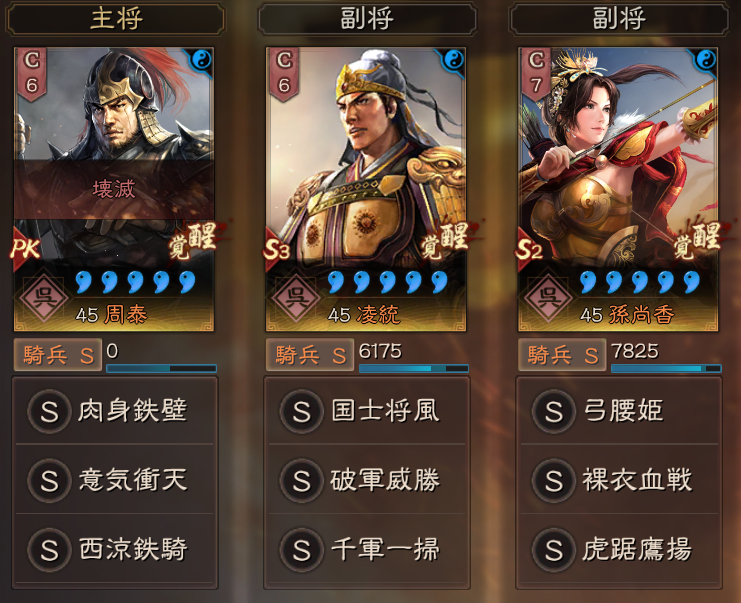This screenshot has width=741, height=603.
Task: Click the S3 season badge on 凌統's card
Action: point(277,249)
